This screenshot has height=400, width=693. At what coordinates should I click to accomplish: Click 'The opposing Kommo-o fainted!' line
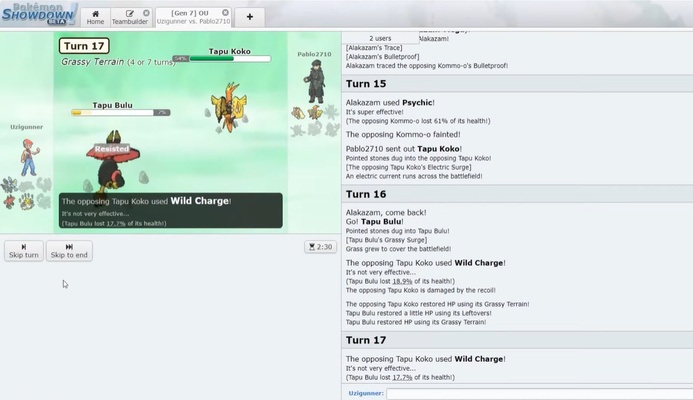[403, 134]
